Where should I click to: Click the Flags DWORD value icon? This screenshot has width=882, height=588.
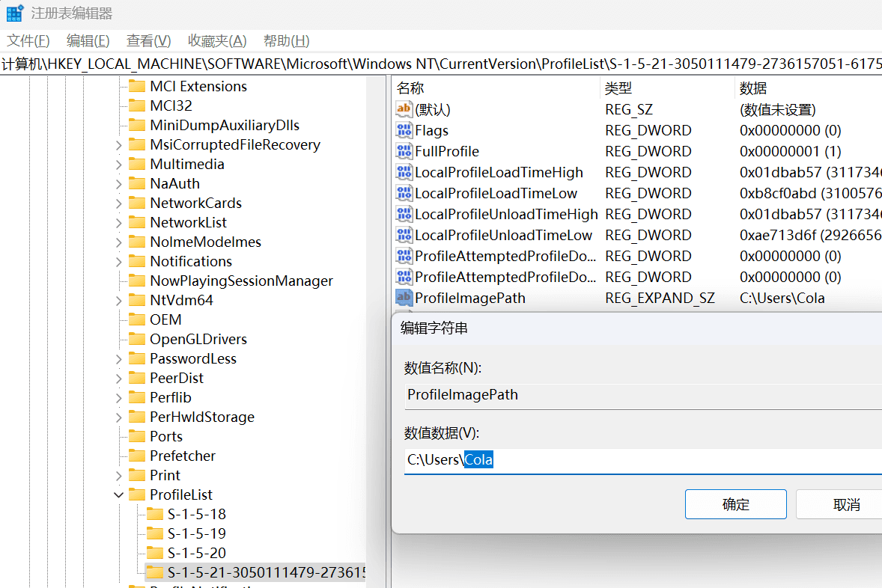click(404, 131)
